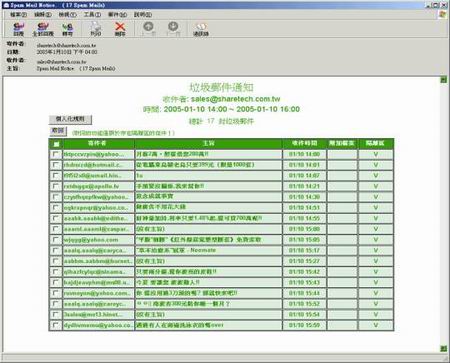Open the Help (說明) menu
Screen dimensions: 450x363
(x=143, y=15)
